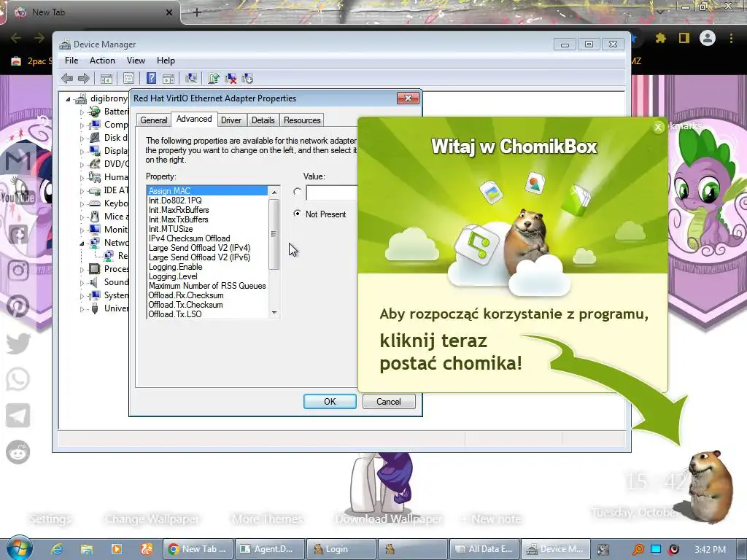Click the Property list vertical scrollbar thumb
The width and height of the screenshot is (747, 560).
pos(274,234)
